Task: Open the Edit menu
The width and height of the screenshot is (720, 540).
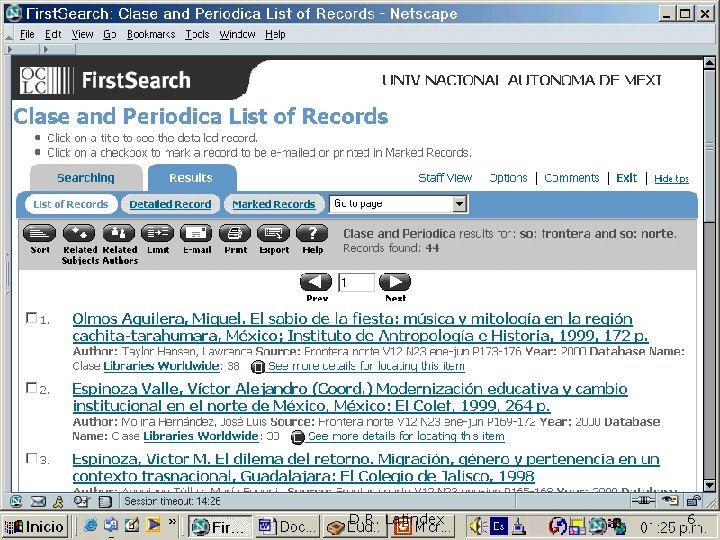Action: click(x=53, y=34)
